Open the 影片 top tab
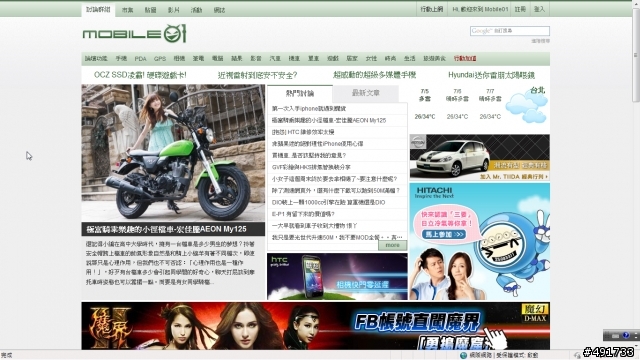This screenshot has height=360, width=640. [x=173, y=10]
